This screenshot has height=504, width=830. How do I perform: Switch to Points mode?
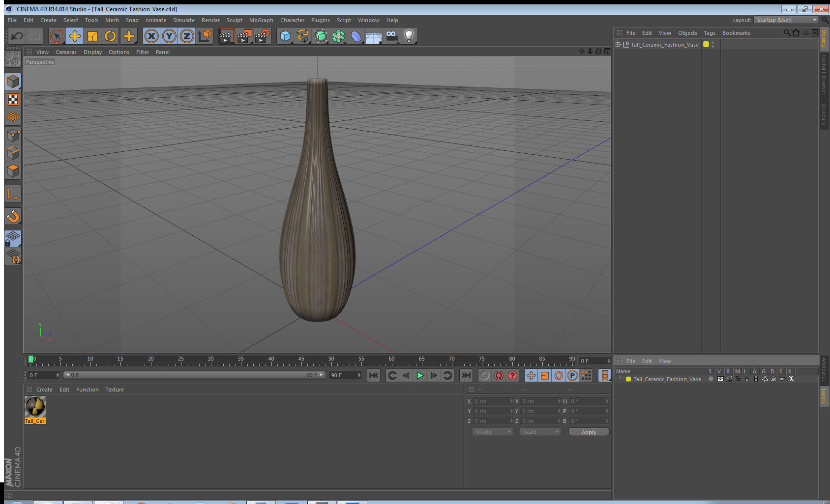pos(13,135)
